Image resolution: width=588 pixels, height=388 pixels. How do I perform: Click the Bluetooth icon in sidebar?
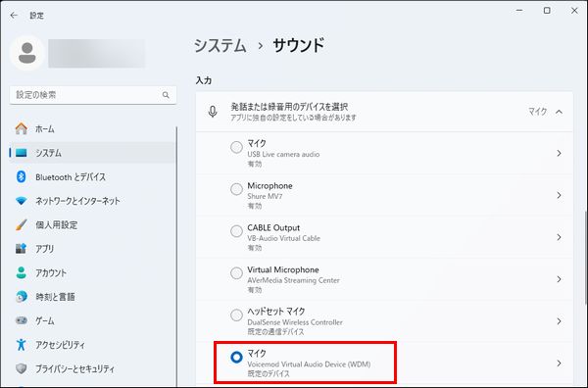(22, 176)
